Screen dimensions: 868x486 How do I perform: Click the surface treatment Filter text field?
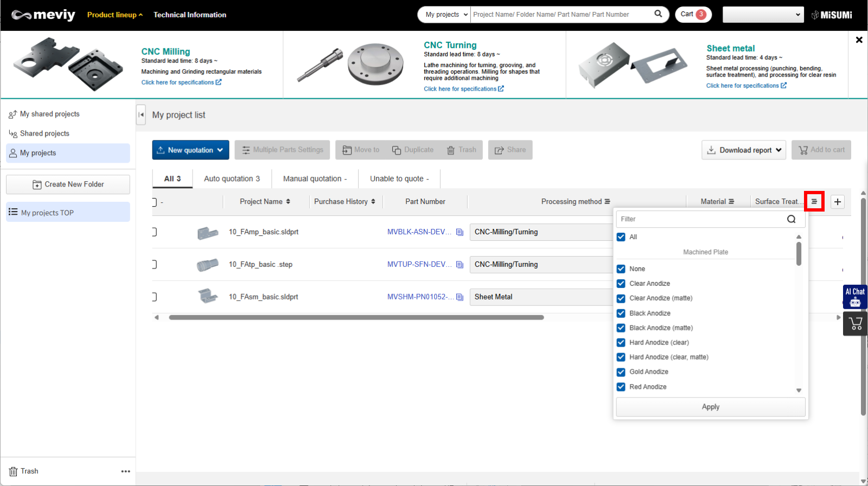coord(700,219)
